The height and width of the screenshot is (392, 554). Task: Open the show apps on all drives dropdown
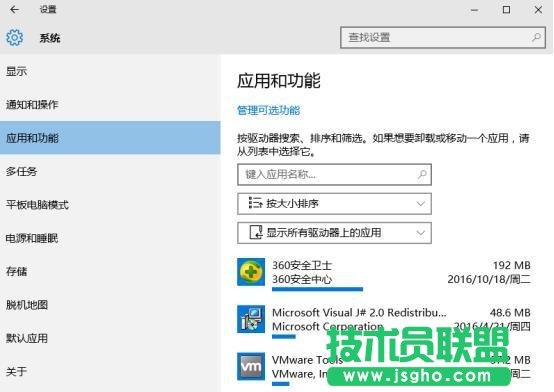click(x=334, y=233)
